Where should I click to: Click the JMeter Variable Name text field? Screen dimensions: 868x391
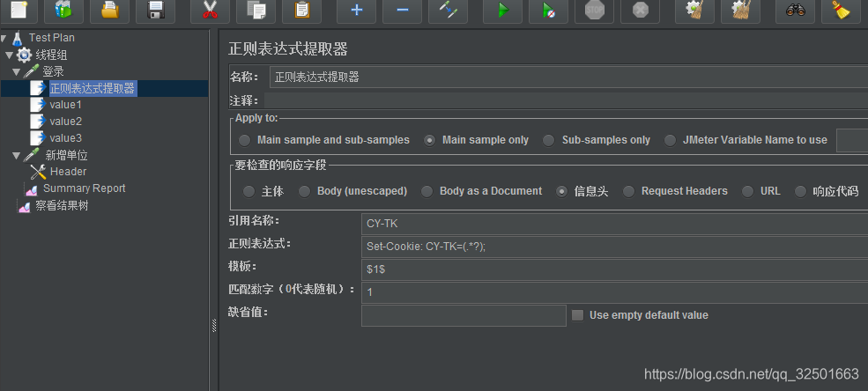(x=852, y=141)
